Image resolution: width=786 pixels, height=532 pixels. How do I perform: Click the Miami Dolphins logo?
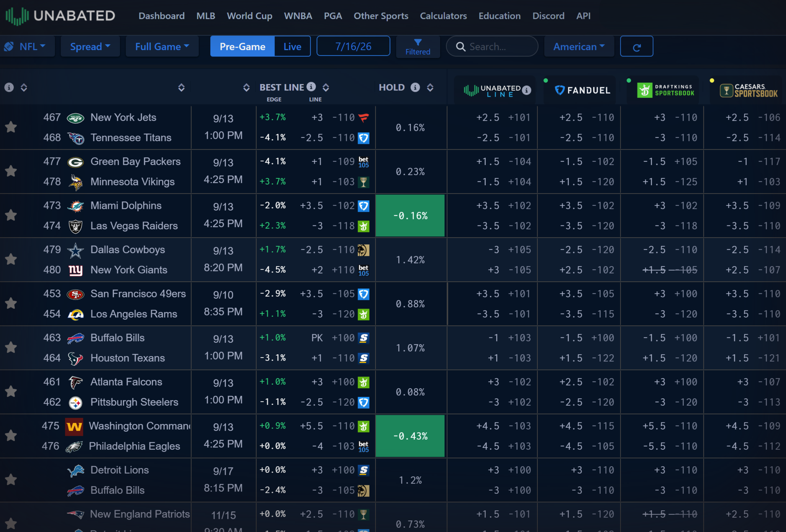[x=75, y=206]
